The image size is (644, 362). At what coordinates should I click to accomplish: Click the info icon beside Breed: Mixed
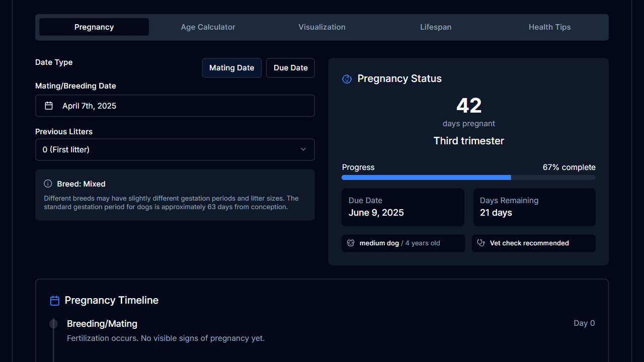tap(48, 184)
